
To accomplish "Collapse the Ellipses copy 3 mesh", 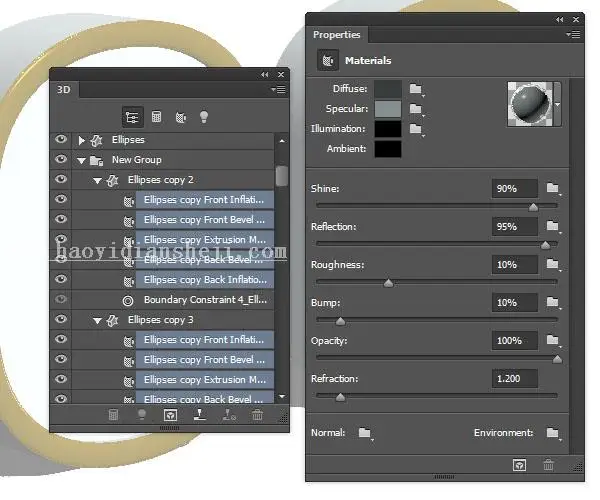I will point(97,321).
